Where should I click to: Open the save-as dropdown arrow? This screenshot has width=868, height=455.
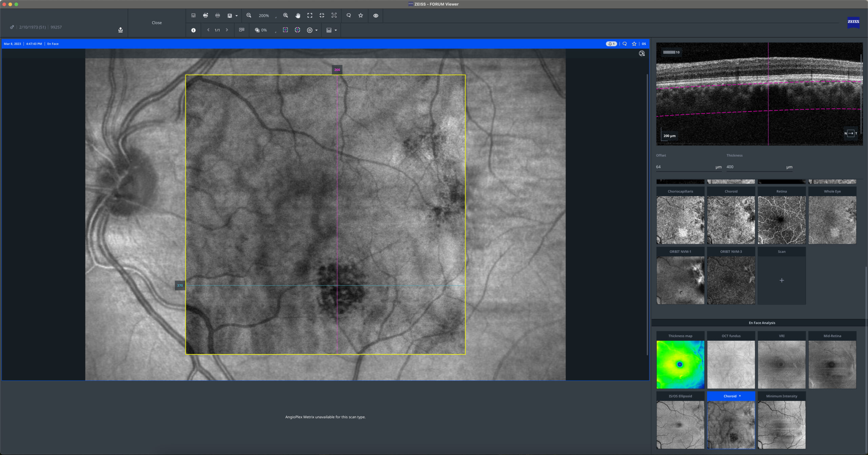pyautogui.click(x=236, y=16)
